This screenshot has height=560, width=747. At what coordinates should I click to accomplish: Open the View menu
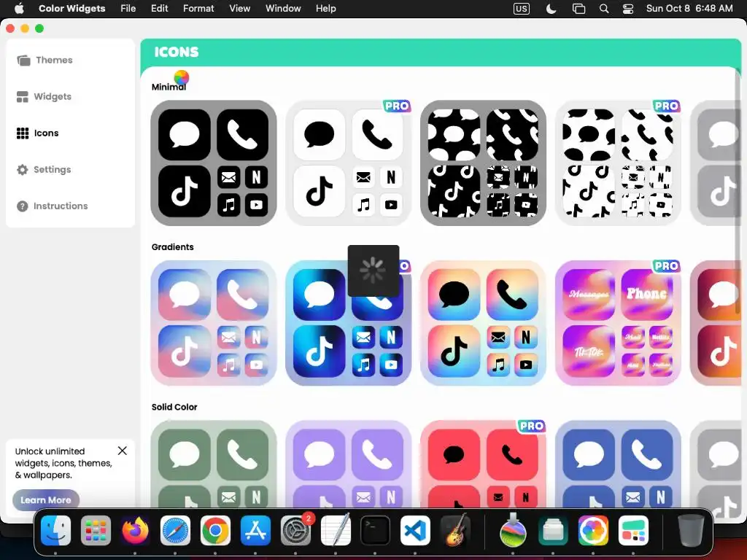[239, 9]
